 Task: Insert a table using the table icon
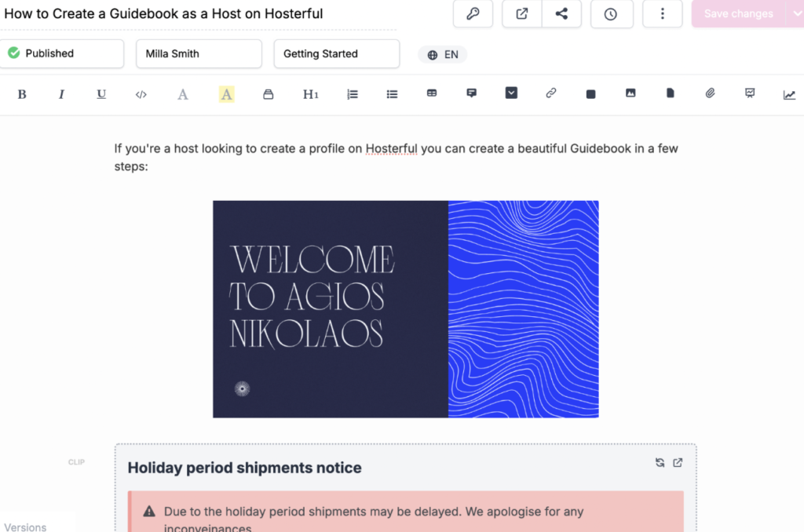(431, 93)
